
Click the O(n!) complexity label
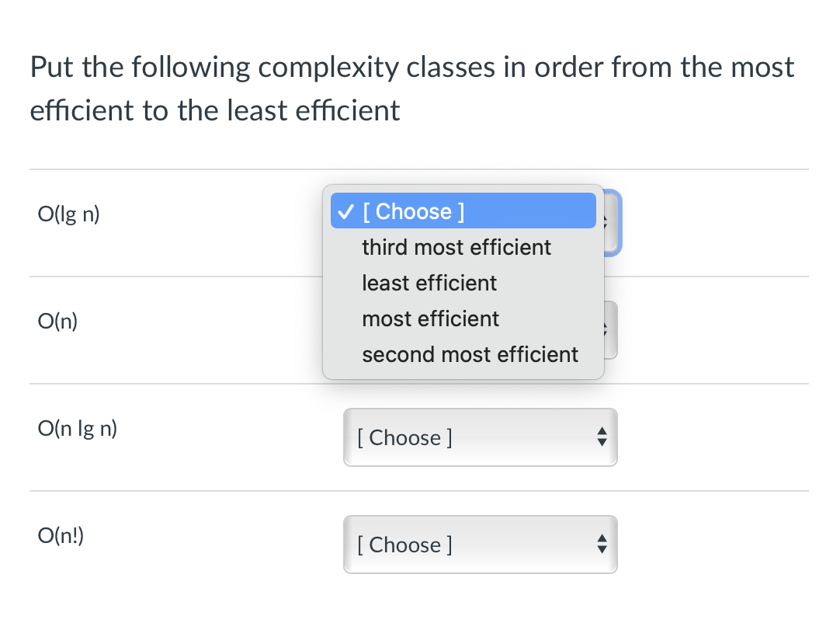pos(60,535)
